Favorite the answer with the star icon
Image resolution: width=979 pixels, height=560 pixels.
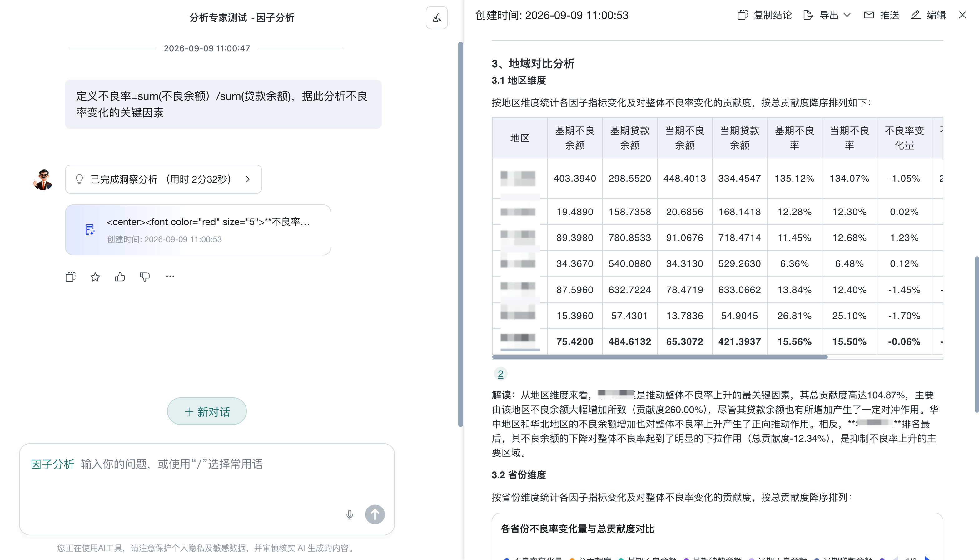95,277
